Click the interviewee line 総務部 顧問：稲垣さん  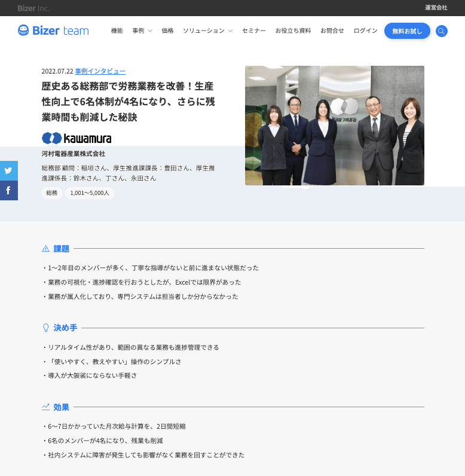[x=129, y=173]
